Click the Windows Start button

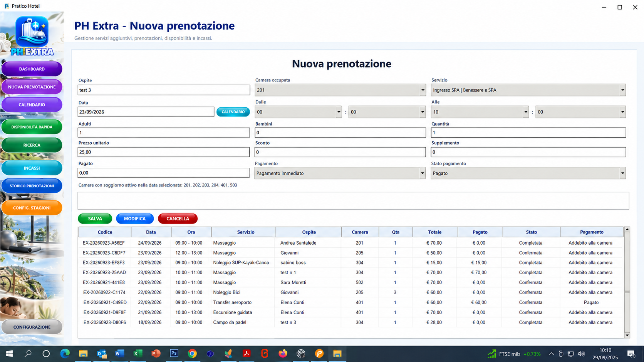(x=9, y=354)
